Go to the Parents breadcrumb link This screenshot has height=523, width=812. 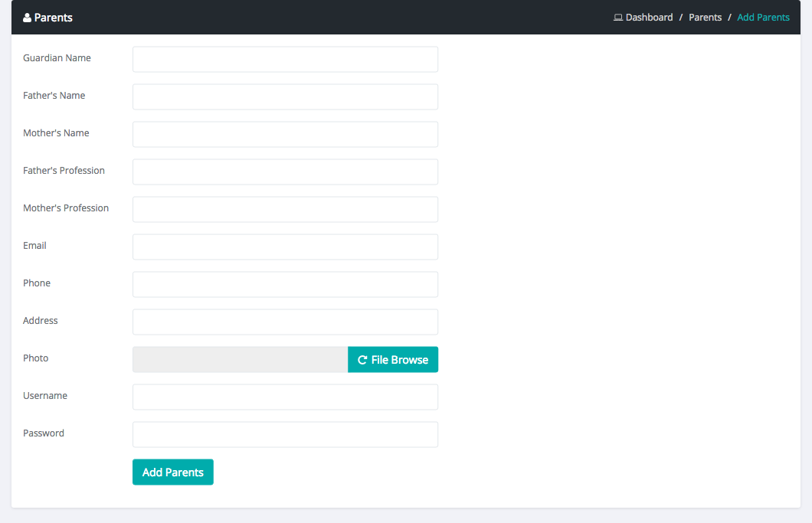coord(705,18)
